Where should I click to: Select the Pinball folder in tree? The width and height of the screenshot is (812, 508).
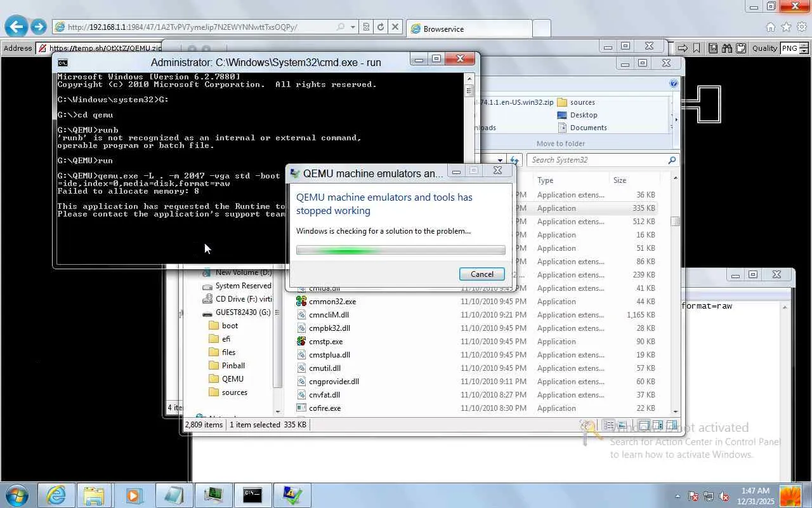coord(226,366)
